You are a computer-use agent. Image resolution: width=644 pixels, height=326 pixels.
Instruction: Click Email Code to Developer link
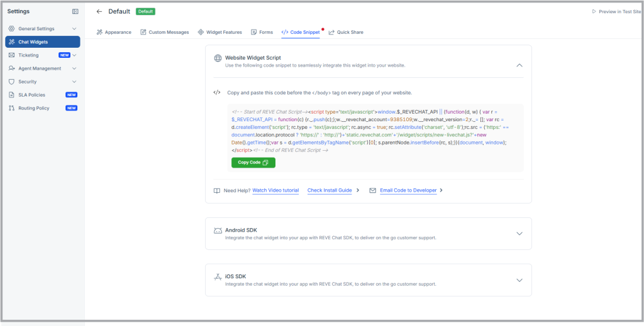(408, 190)
